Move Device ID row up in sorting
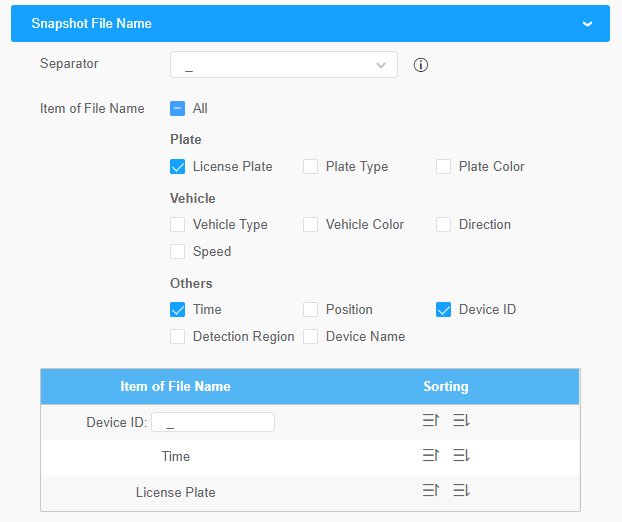The width and height of the screenshot is (622, 522). point(431,420)
